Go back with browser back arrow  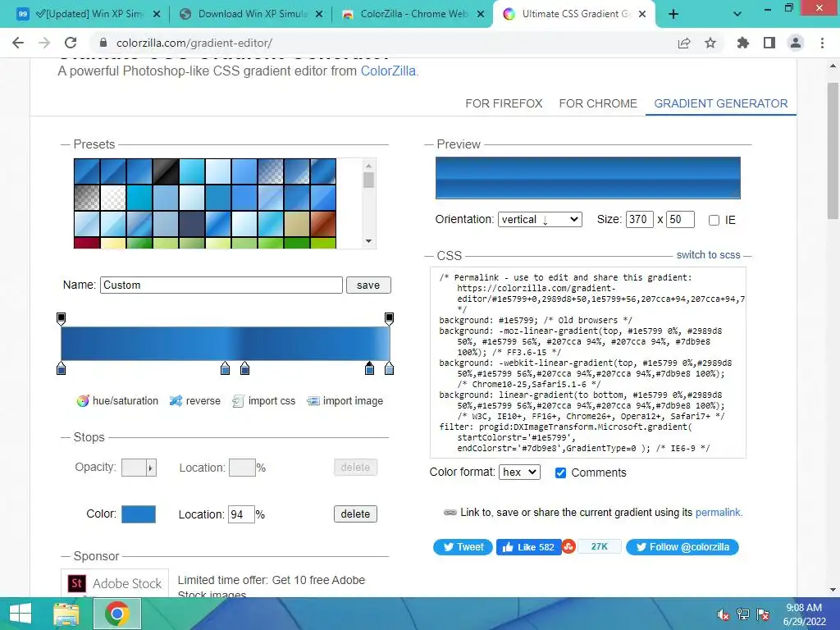pyautogui.click(x=18, y=43)
